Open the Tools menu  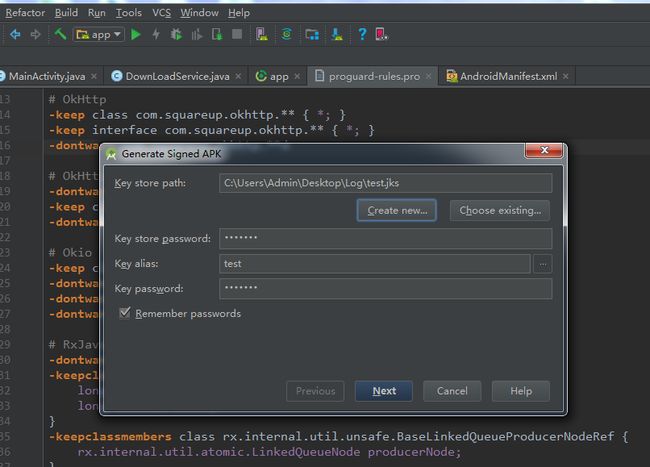point(129,13)
